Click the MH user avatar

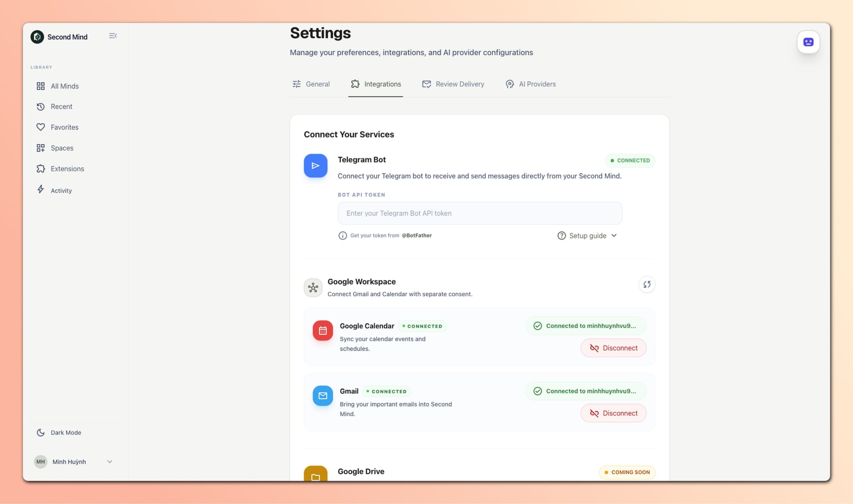41,462
